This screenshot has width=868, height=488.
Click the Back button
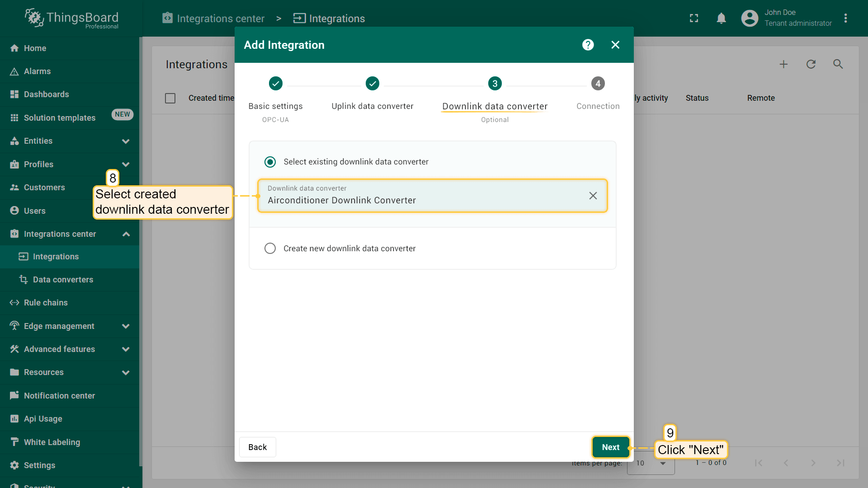pos(257,447)
